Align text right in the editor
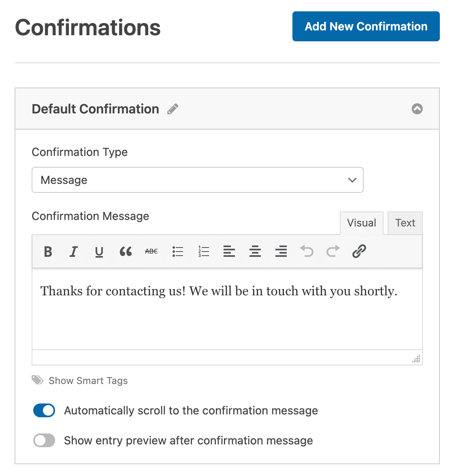Image resolution: width=452 pixels, height=476 pixels. pyautogui.click(x=281, y=251)
